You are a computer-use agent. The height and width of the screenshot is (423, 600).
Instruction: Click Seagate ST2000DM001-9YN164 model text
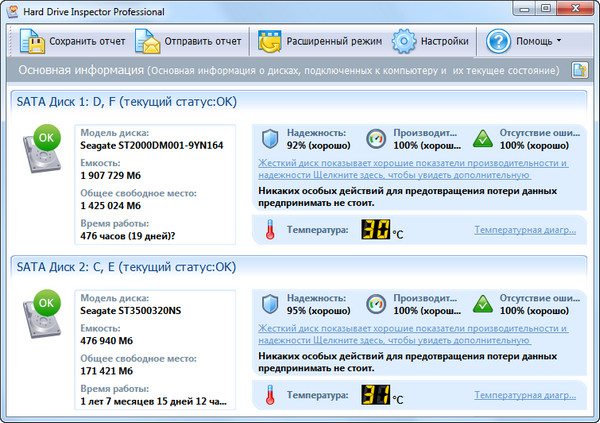(152, 145)
